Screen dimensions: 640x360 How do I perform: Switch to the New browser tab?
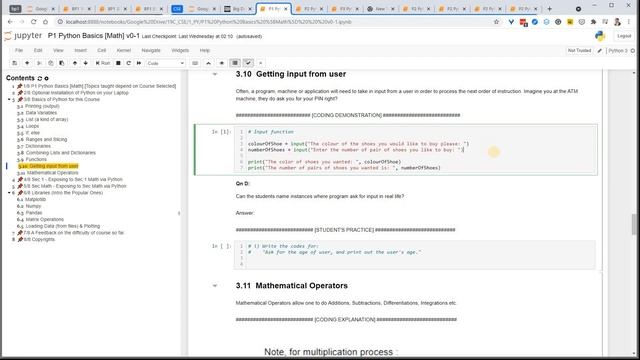click(x=380, y=9)
